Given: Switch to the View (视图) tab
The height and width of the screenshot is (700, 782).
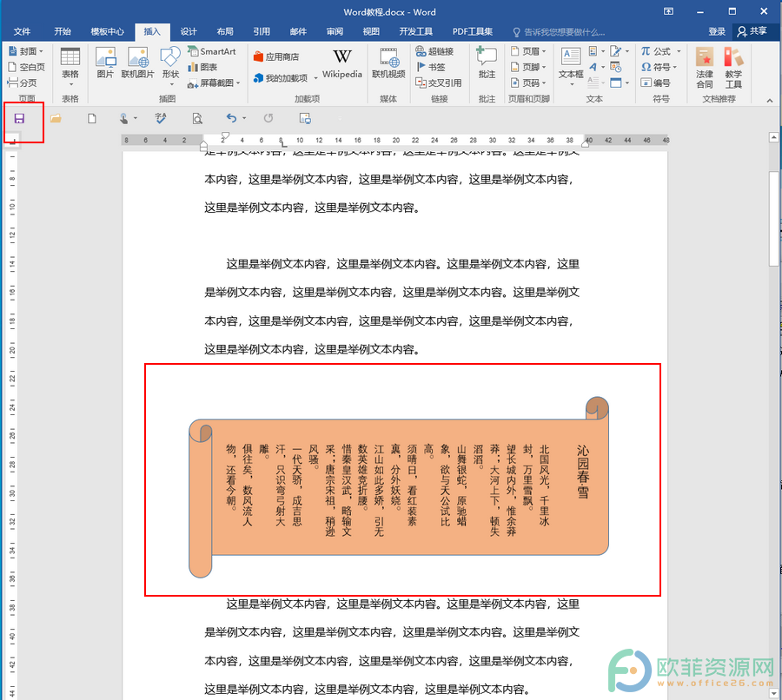Looking at the screenshot, I should tap(371, 31).
